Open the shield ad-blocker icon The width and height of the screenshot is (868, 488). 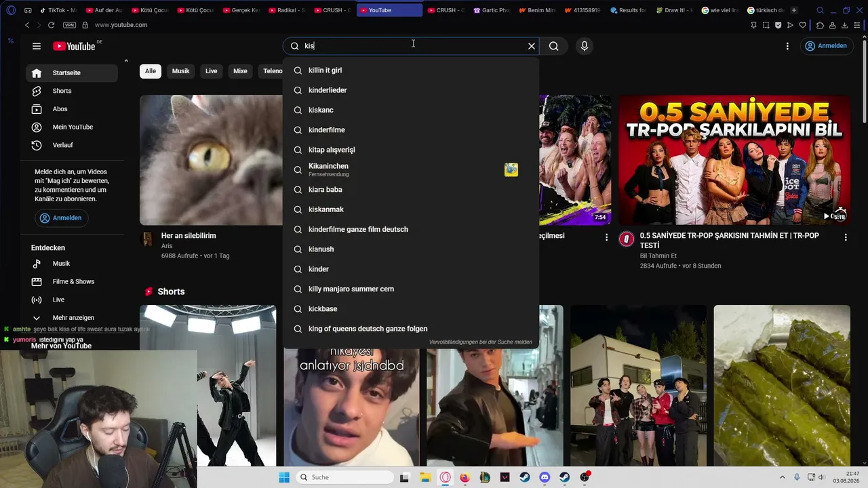[778, 25]
